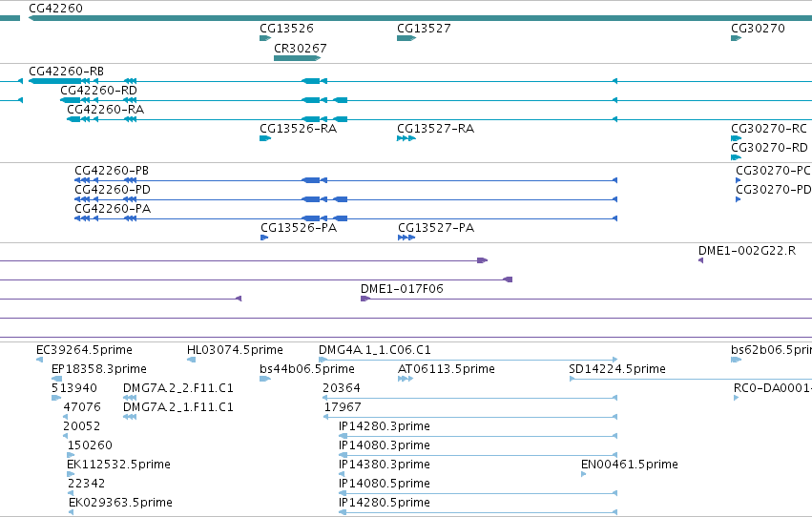Click alignment 17967
Screen dimensions: 812x517
(x=470, y=417)
